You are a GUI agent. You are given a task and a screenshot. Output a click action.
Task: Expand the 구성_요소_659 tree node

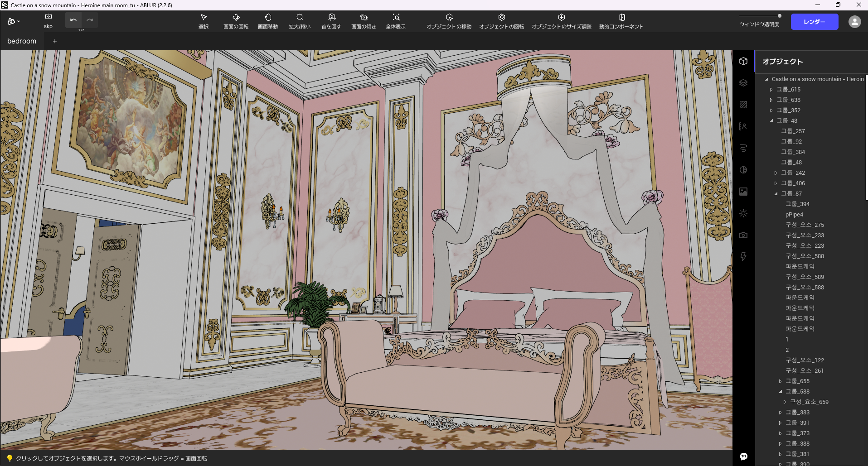click(x=785, y=402)
